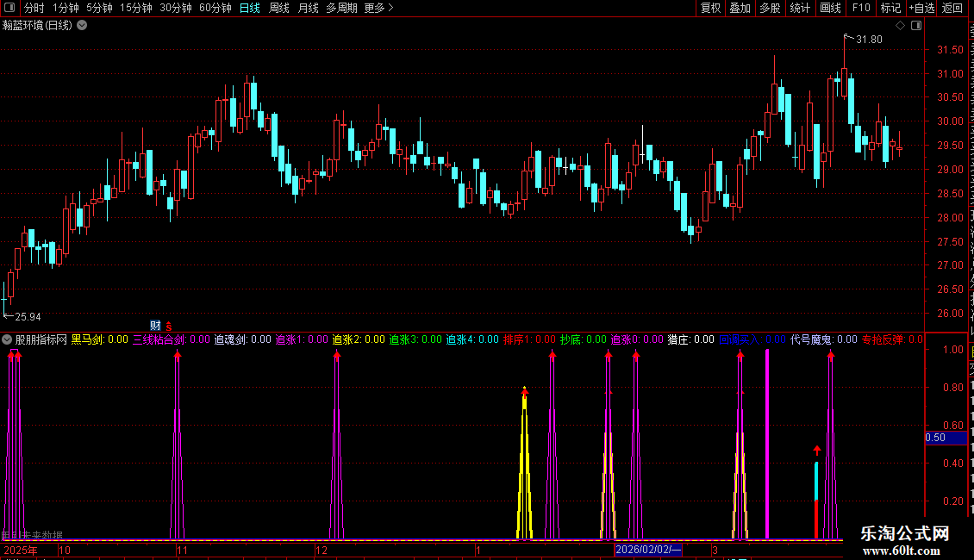The height and width of the screenshot is (560, 974).
Task: Select the 15分钟 period
Action: pyautogui.click(x=136, y=8)
